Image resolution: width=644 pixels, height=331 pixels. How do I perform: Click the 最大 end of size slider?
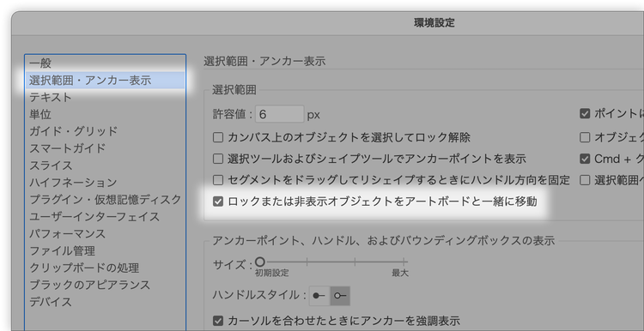[399, 274]
